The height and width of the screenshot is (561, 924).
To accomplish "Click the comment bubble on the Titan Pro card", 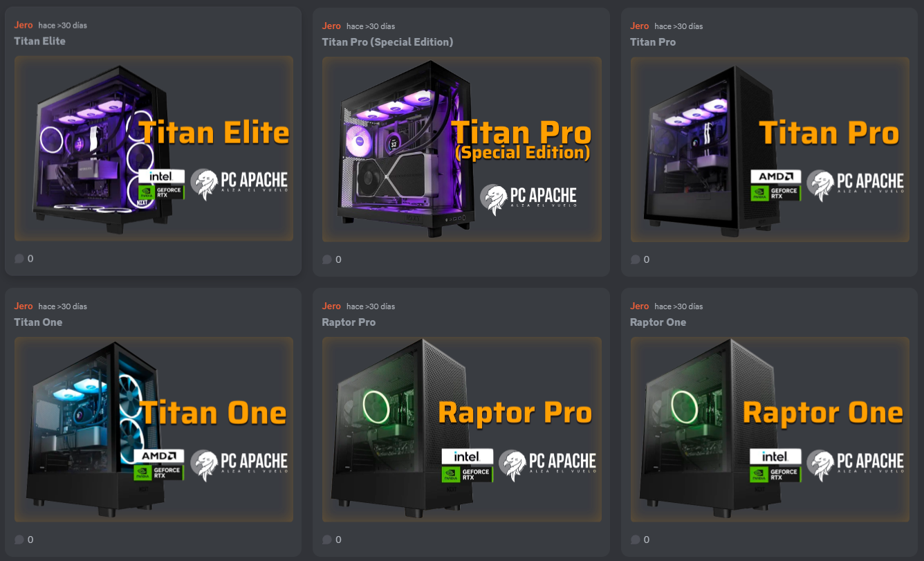I will click(x=635, y=260).
